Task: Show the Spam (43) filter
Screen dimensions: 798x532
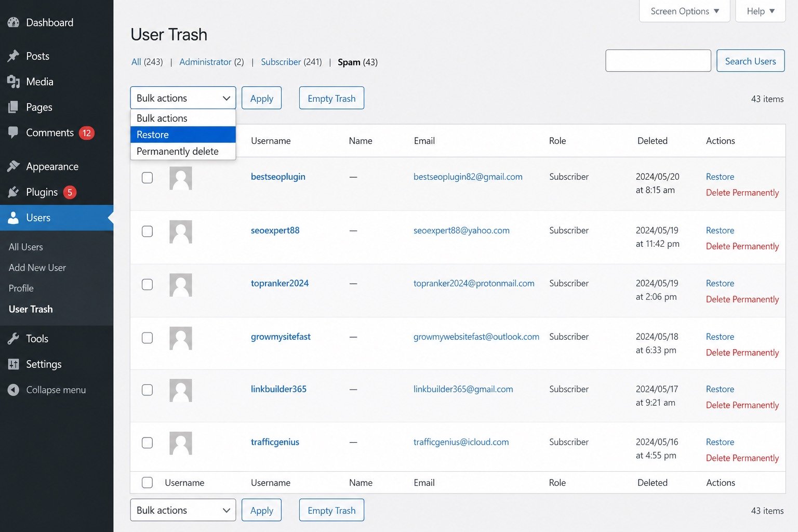Action: [357, 62]
